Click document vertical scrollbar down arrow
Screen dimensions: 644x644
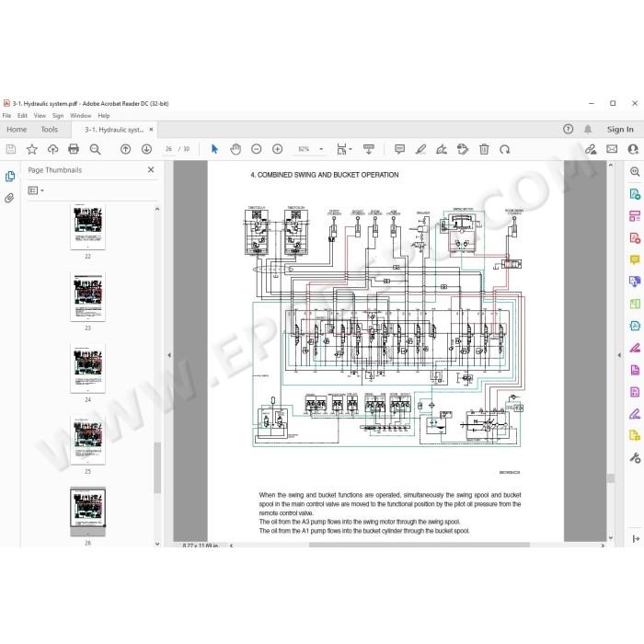coord(611,537)
